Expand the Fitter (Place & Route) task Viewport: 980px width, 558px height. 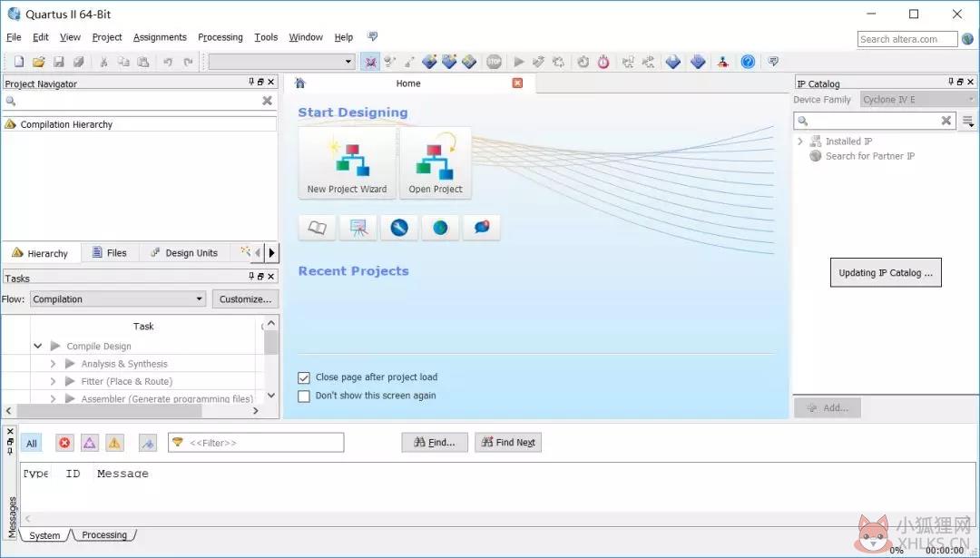tap(54, 381)
